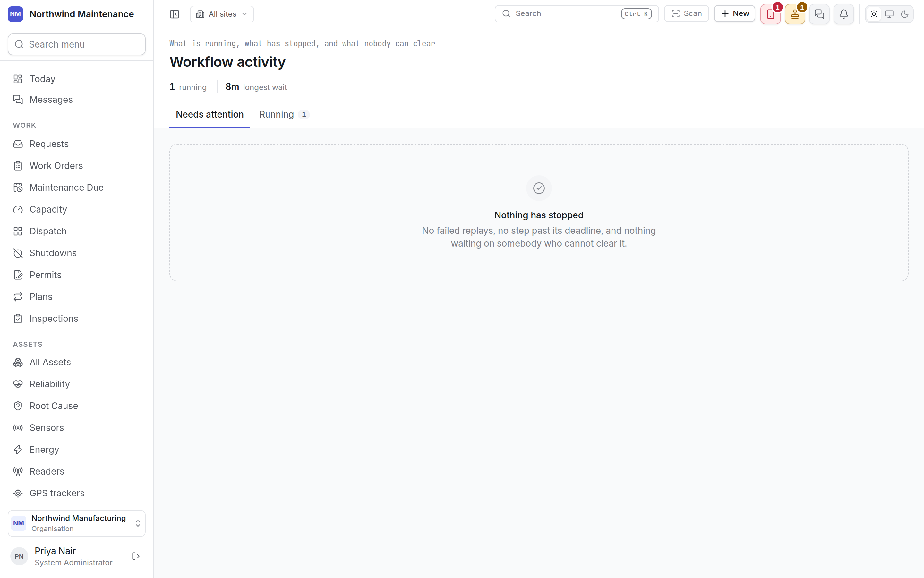The width and height of the screenshot is (924, 578).
Task: Open the Capacity page
Action: (x=77, y=209)
